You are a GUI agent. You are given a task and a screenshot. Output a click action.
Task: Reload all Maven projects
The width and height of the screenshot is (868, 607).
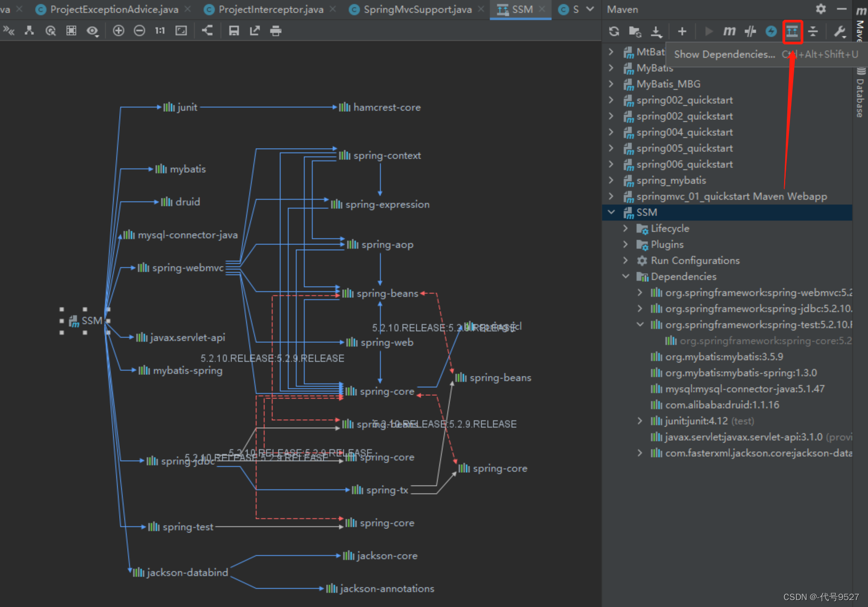click(614, 32)
